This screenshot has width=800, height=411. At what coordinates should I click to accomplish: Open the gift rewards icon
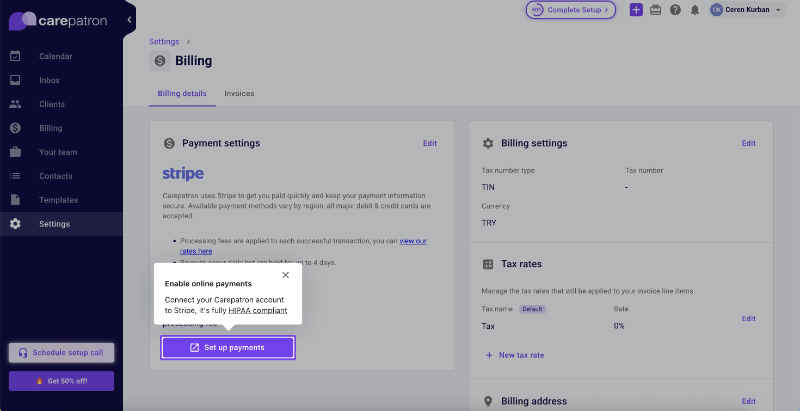[656, 10]
